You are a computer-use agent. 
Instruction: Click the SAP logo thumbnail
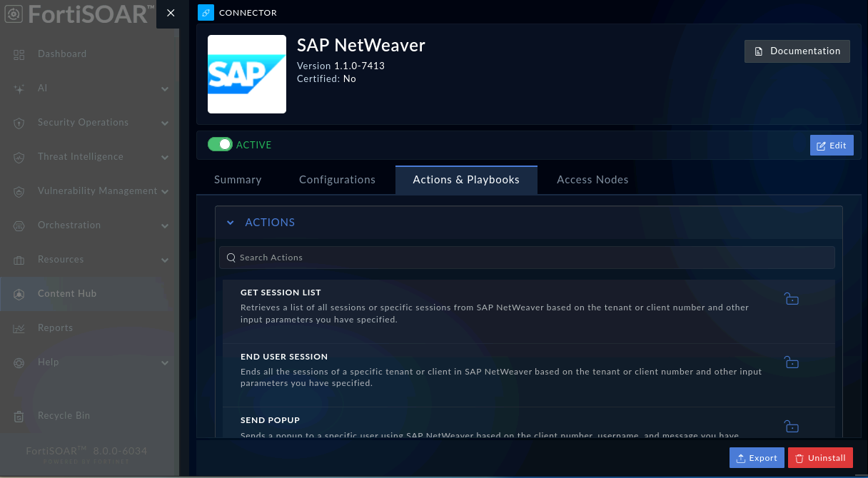pos(247,74)
